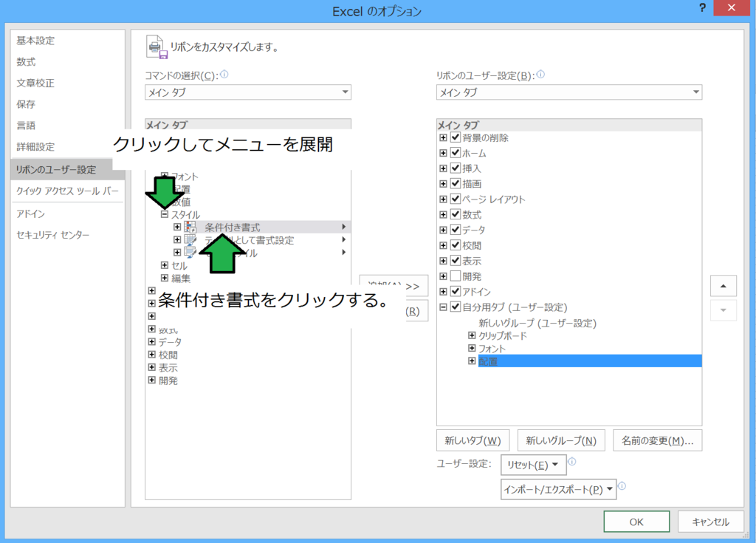This screenshot has width=756, height=543.
Task: Open the リセット dropdown button
Action: click(x=533, y=465)
